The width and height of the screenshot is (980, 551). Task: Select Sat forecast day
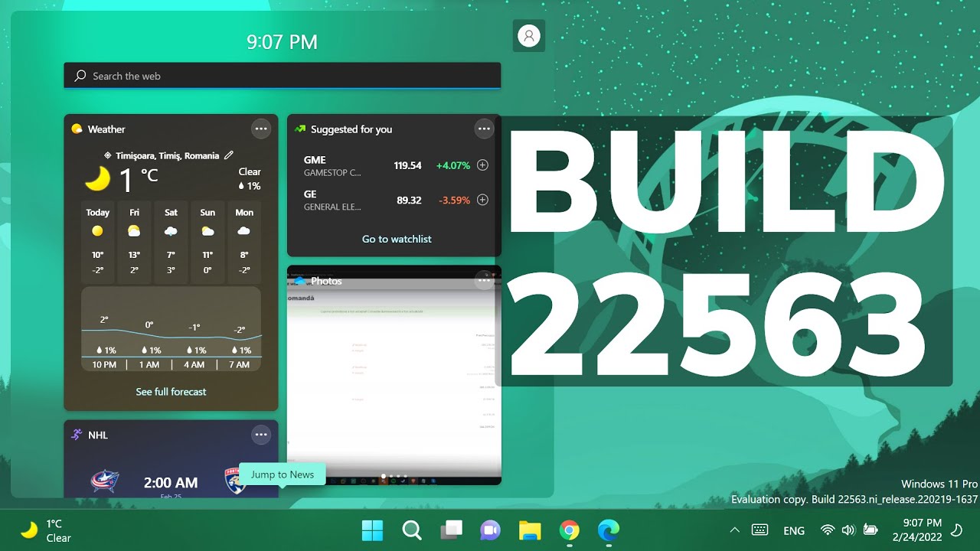(171, 242)
